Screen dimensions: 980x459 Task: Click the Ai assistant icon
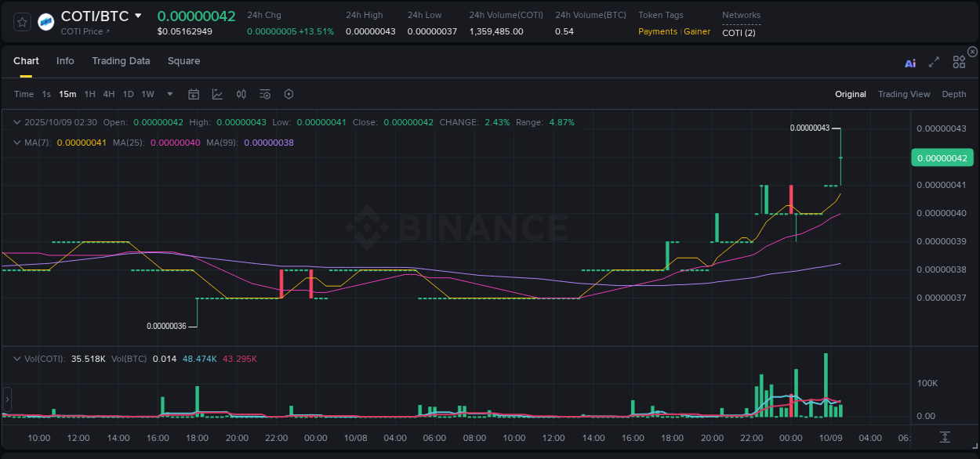tap(910, 62)
